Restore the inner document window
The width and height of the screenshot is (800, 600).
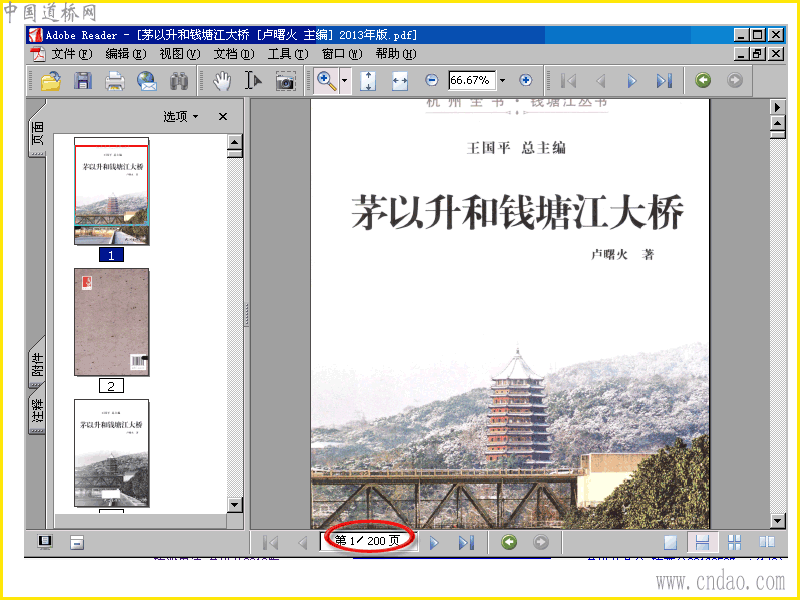pyautogui.click(x=758, y=54)
